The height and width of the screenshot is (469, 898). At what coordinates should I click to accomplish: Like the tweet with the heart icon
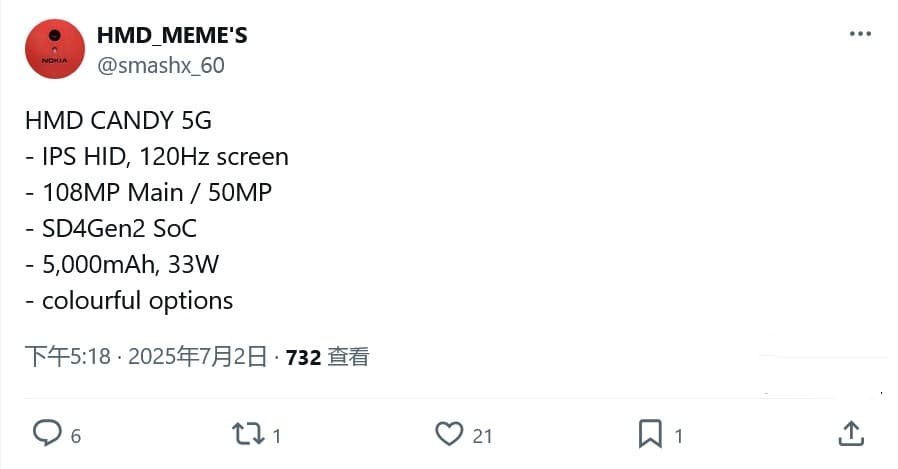click(x=449, y=433)
